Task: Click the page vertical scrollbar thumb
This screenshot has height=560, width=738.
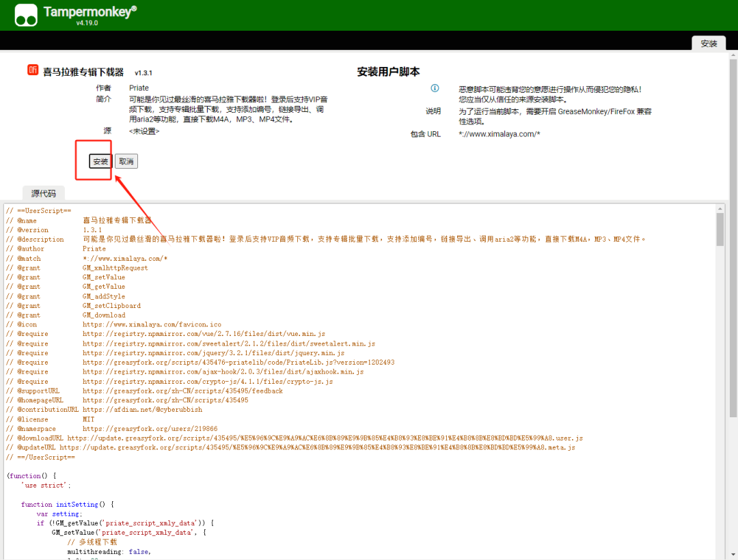Action: pyautogui.click(x=733, y=238)
